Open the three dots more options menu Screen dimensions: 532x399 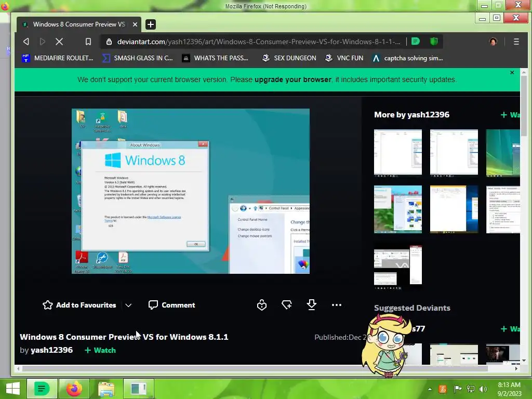point(337,305)
